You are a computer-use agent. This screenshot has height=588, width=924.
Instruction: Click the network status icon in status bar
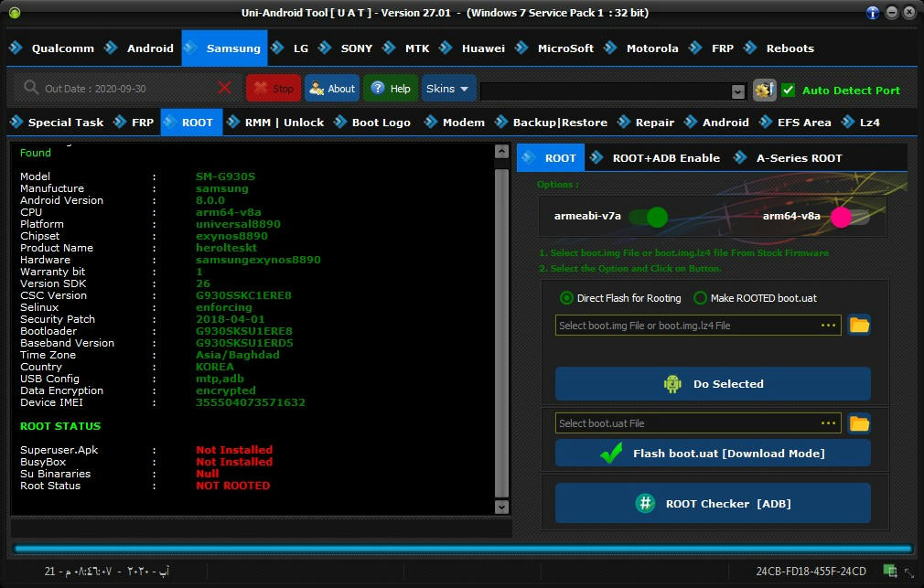[x=889, y=572]
